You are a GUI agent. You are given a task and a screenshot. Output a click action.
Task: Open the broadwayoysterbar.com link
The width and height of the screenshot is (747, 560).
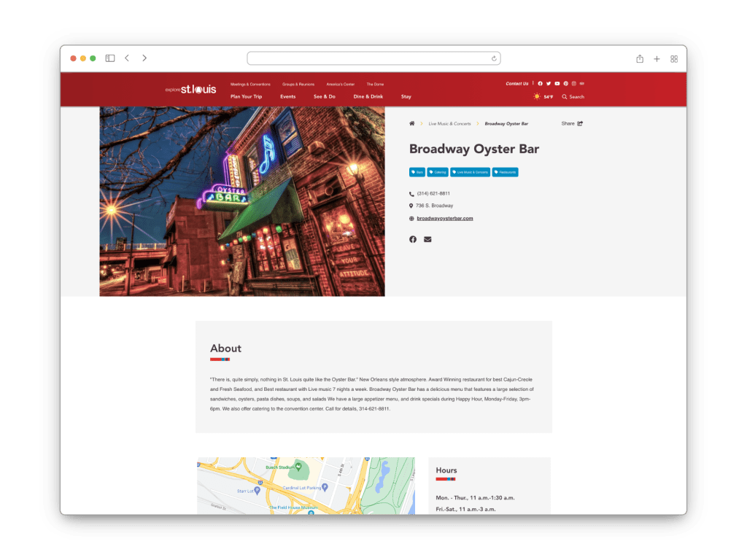[445, 218]
